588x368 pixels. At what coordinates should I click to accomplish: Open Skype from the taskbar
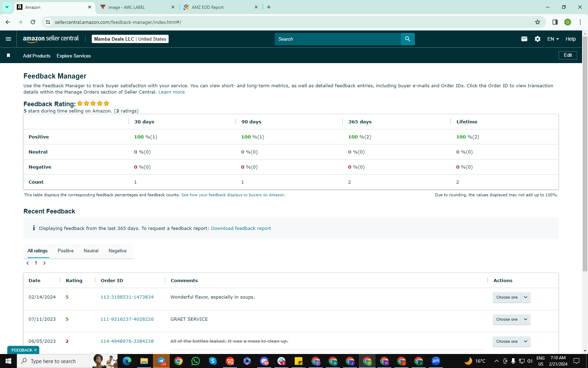pos(213,361)
